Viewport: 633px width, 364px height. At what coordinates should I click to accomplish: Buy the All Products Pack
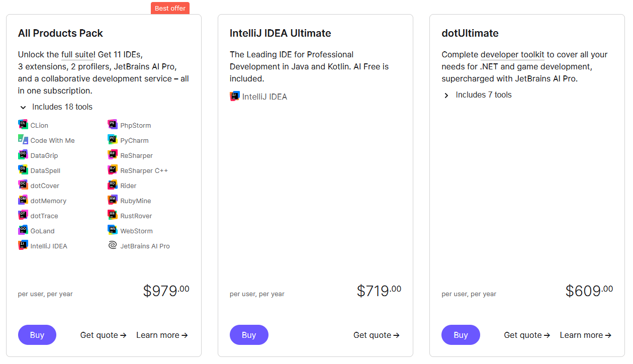37,335
